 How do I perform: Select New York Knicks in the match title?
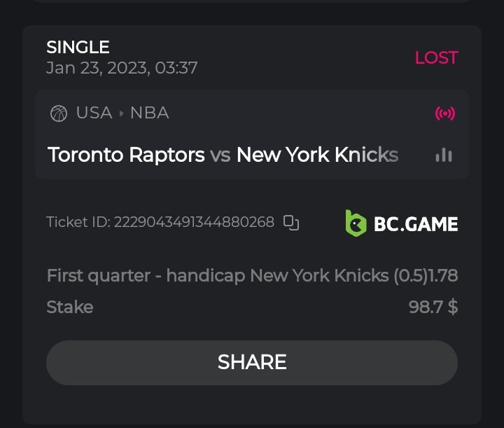tap(317, 155)
